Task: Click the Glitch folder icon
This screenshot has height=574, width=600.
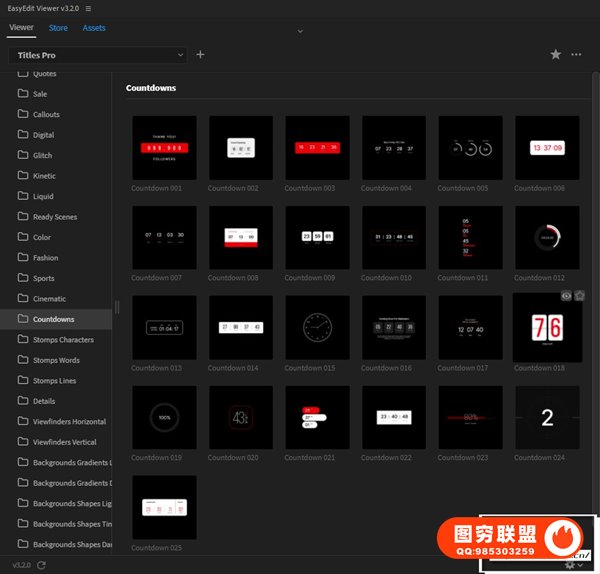Action: click(23, 155)
